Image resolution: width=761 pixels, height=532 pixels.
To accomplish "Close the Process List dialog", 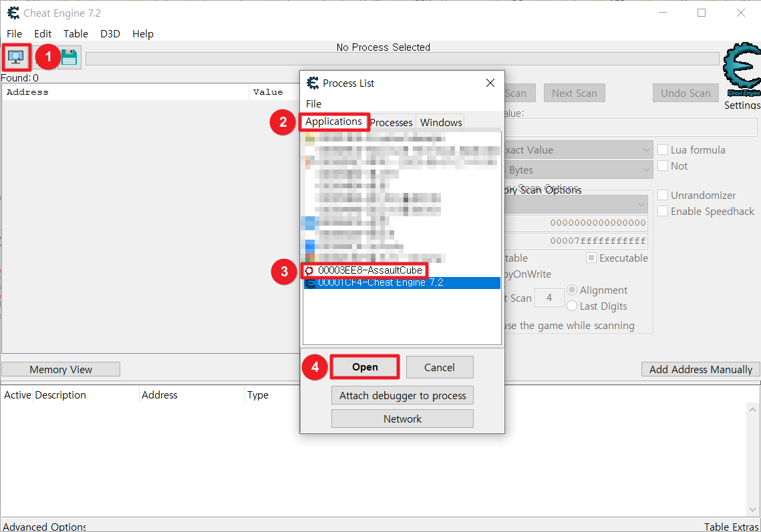I will tap(490, 83).
